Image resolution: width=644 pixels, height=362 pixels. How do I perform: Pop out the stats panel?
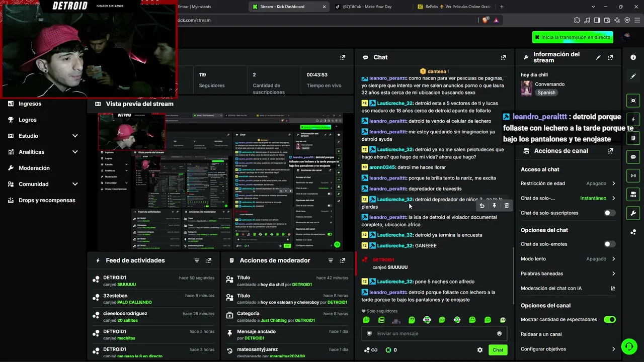pos(343,57)
